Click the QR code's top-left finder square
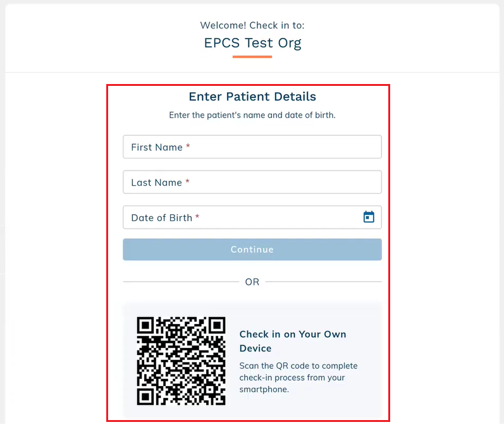This screenshot has height=427, width=504. (145, 325)
